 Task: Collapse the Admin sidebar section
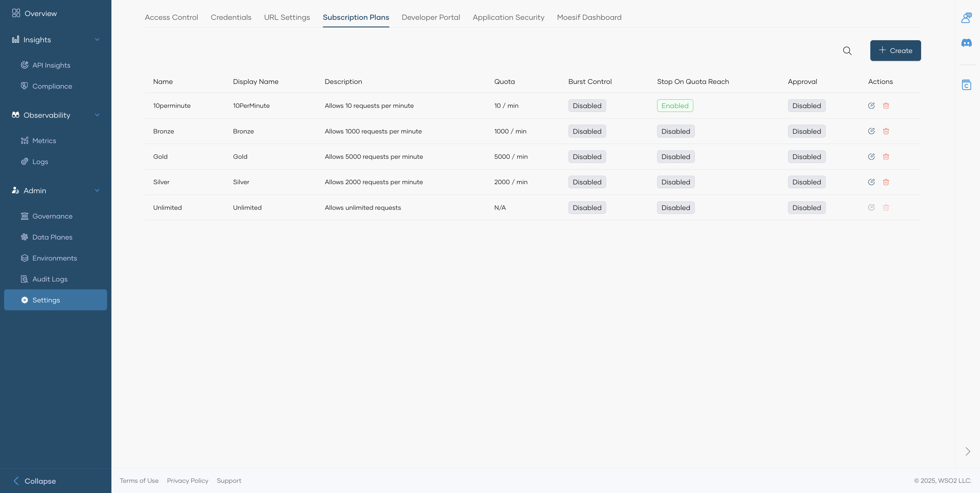[97, 191]
